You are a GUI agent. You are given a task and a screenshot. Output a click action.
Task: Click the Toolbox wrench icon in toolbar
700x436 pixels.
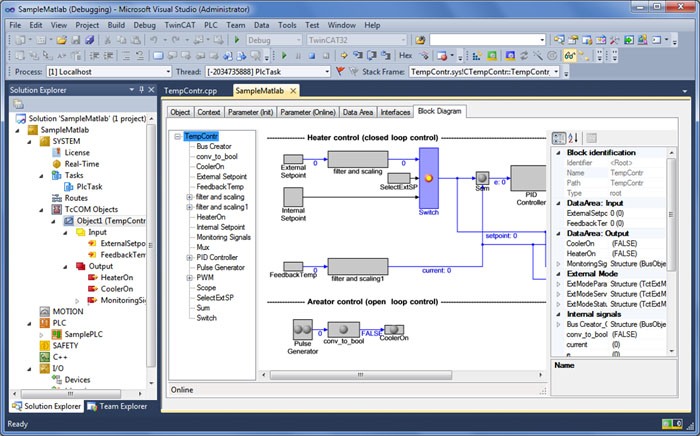click(x=615, y=40)
